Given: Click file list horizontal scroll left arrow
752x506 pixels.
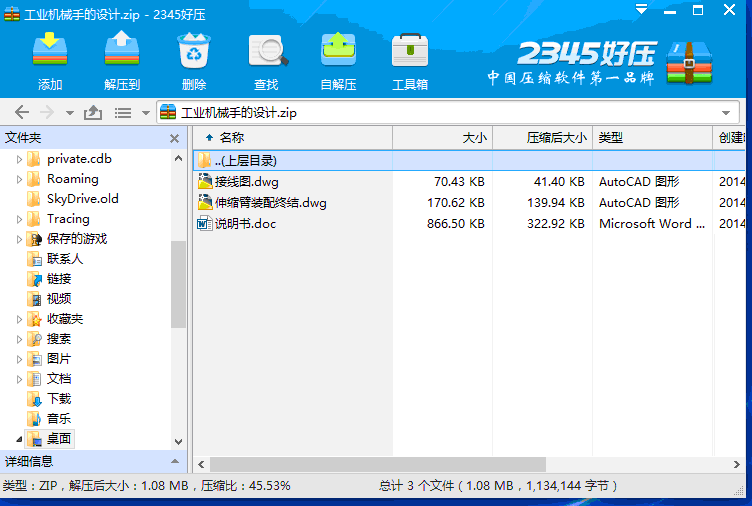Looking at the screenshot, I should (201, 464).
